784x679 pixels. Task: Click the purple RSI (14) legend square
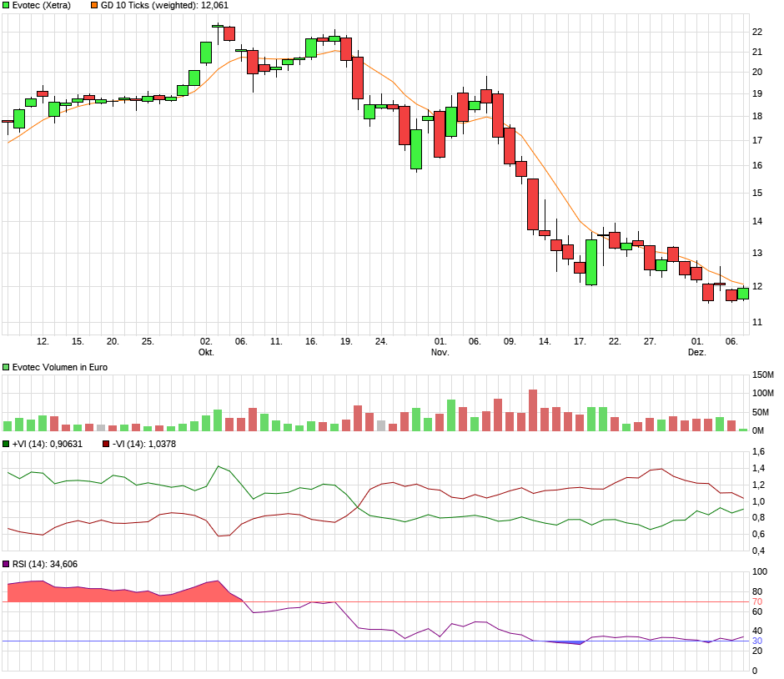coord(7,564)
